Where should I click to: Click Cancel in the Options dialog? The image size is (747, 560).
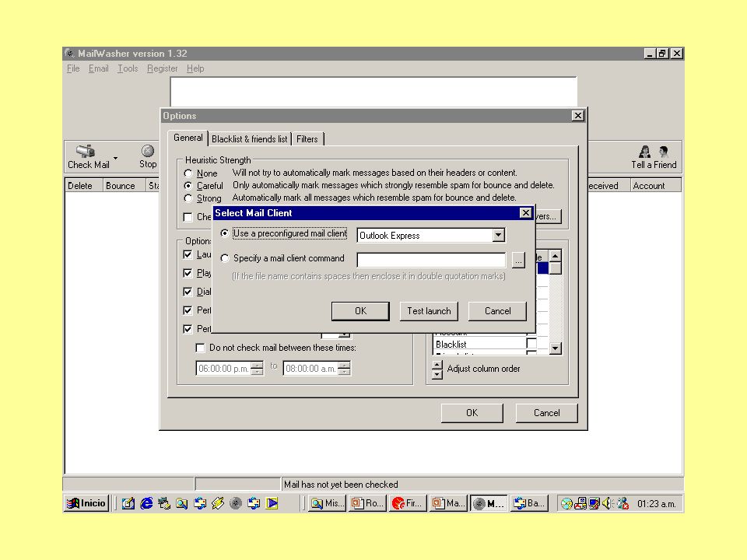coord(546,413)
